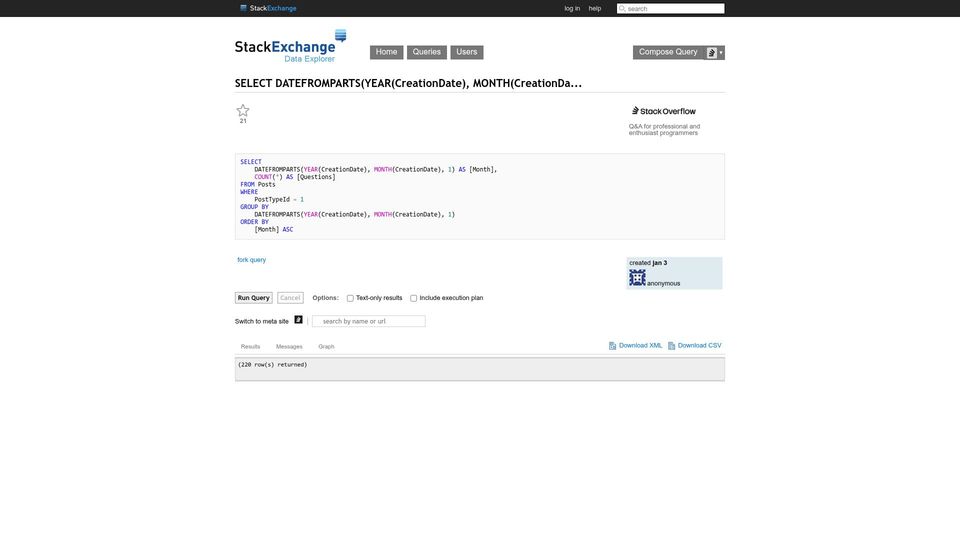This screenshot has height=540, width=960.
Task: Toggle Include execution plan checkbox
Action: pos(413,298)
